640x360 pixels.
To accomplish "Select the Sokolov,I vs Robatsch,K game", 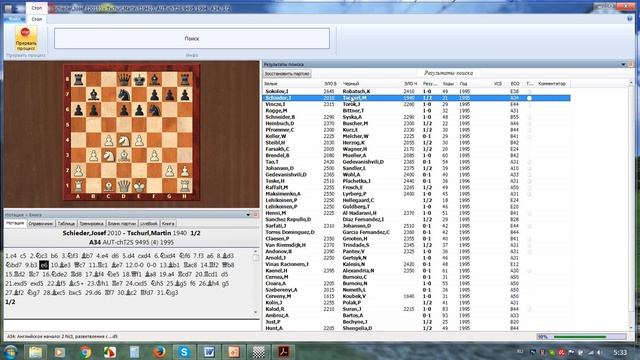I will [416, 91].
